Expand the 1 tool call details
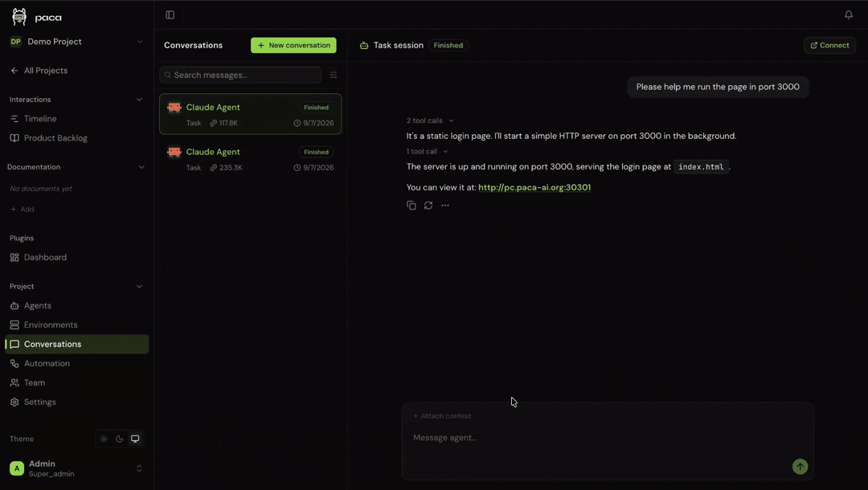The width and height of the screenshot is (868, 490). 428,152
